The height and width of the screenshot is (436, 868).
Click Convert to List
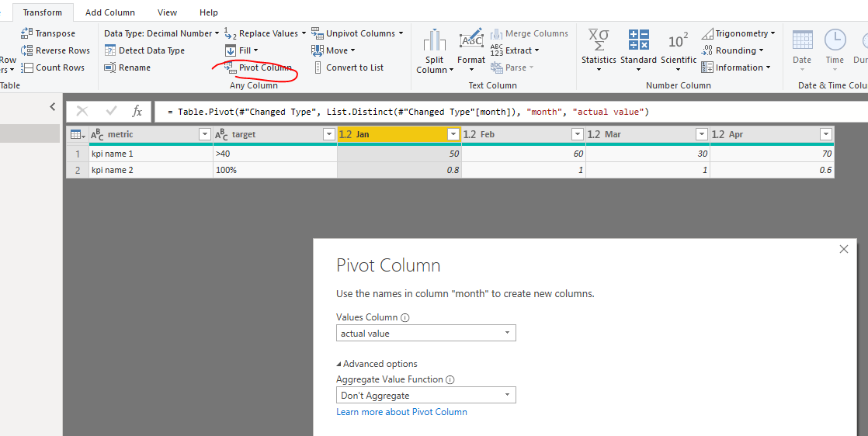click(x=349, y=67)
